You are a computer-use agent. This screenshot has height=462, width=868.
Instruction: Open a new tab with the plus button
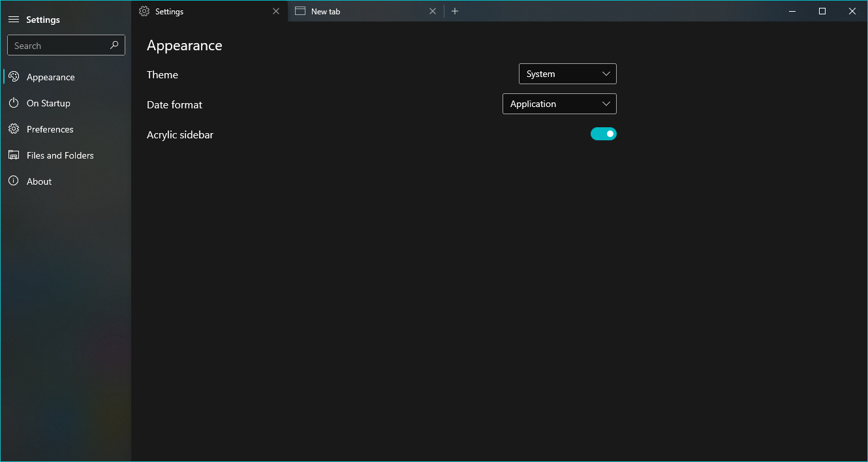click(454, 11)
